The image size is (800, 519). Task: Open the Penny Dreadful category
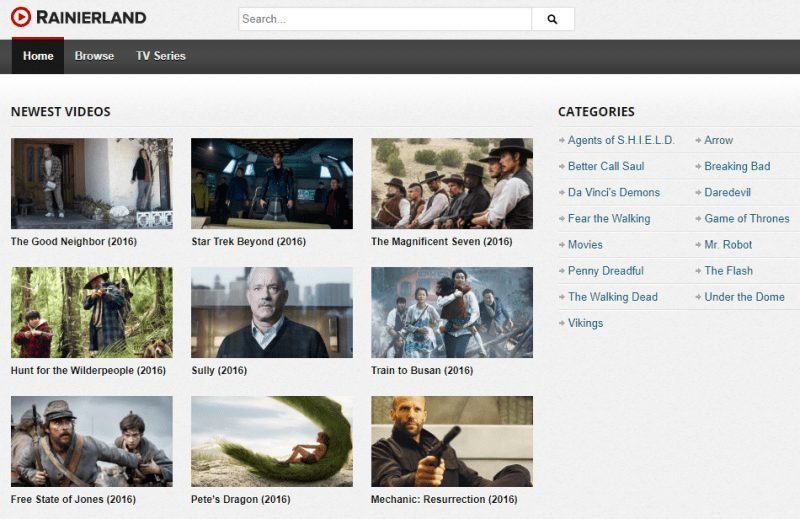click(606, 271)
